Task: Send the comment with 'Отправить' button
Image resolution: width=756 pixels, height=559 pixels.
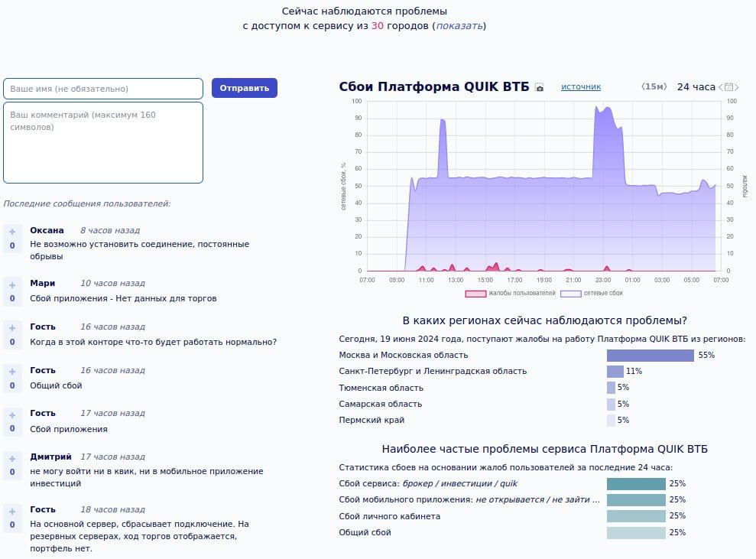Action: click(245, 88)
